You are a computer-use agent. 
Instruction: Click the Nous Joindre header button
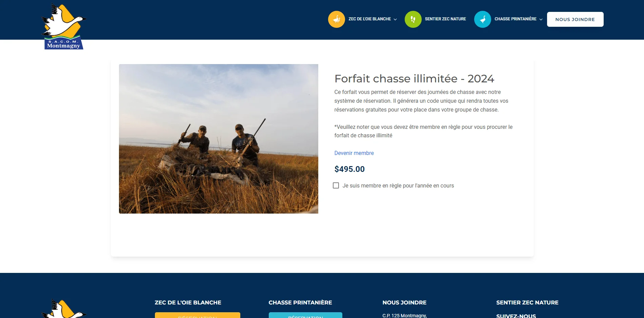point(575,19)
